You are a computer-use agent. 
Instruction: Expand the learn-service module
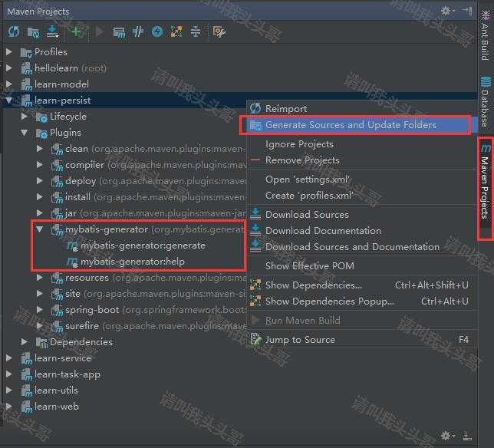point(9,358)
